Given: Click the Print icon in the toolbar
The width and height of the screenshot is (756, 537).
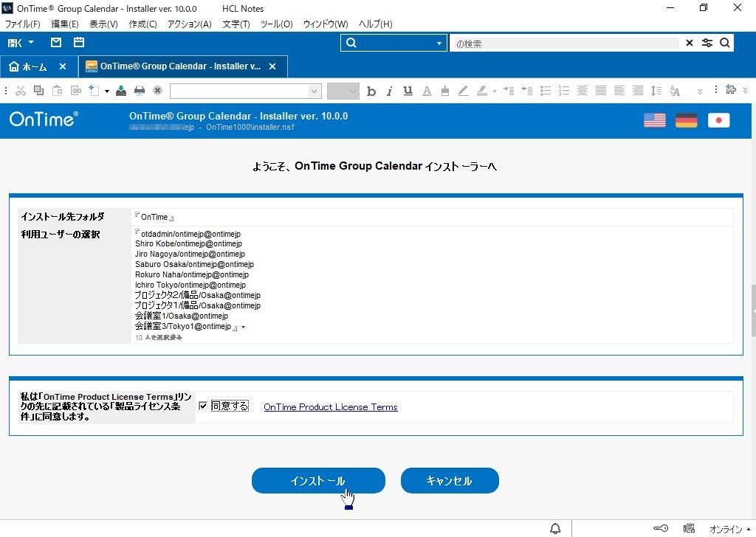Looking at the screenshot, I should point(138,91).
